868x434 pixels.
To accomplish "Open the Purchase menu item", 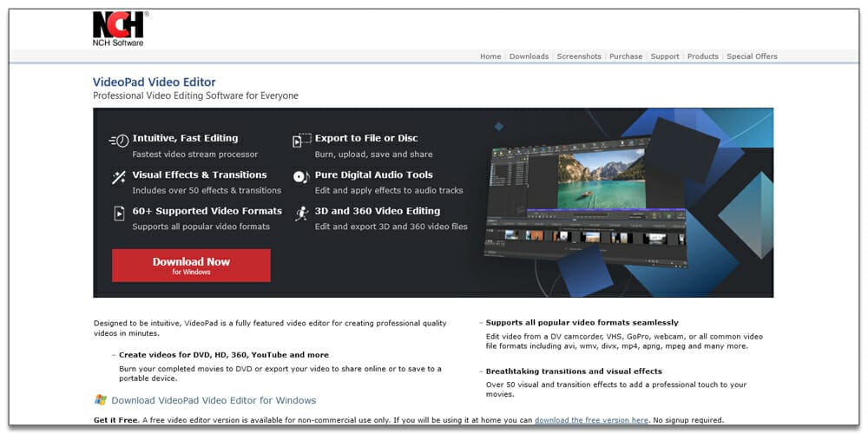I will (626, 56).
